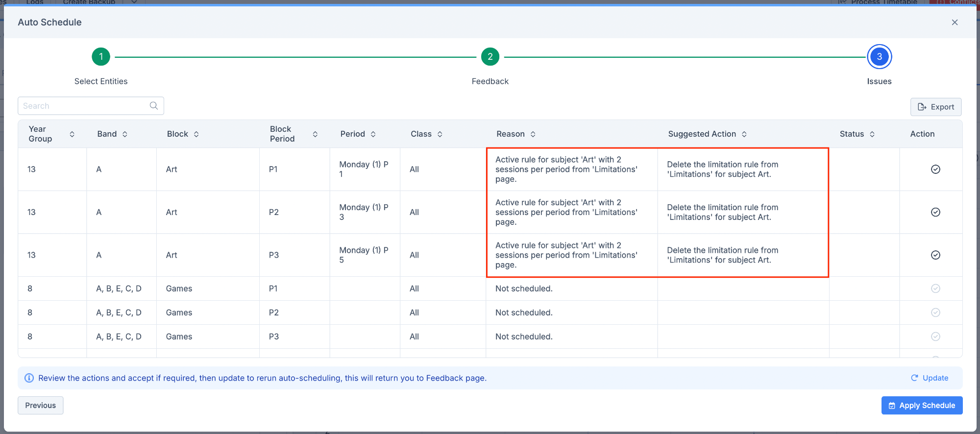Sort by Band column arrows
980x434 pixels.
(x=125, y=134)
